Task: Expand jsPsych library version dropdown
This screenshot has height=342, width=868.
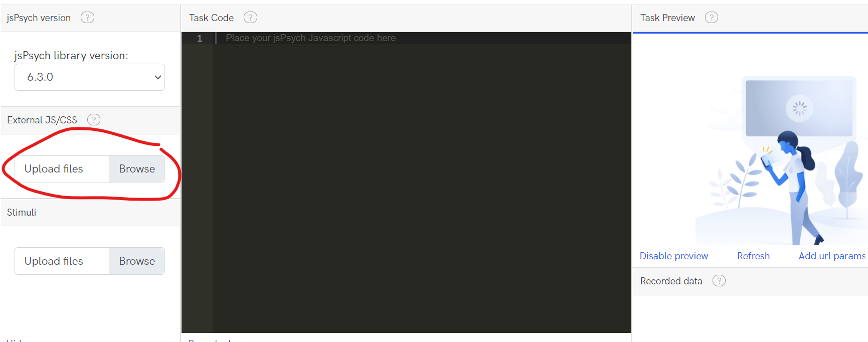Action: click(x=90, y=77)
